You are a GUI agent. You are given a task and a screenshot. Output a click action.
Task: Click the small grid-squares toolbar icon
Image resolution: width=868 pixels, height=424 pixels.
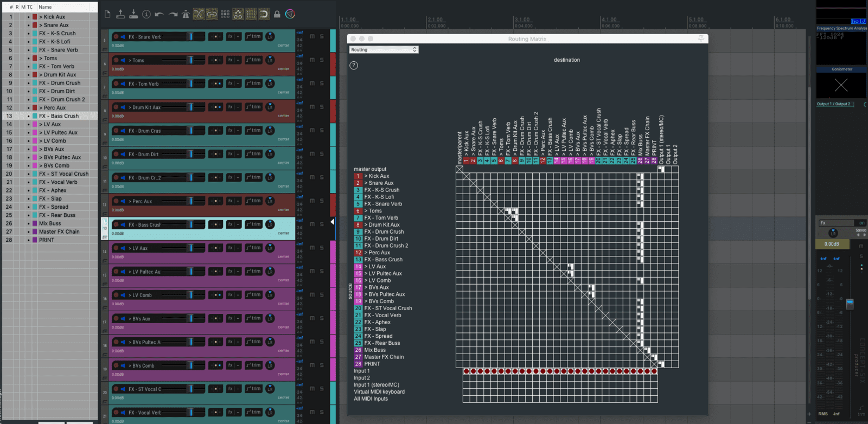(x=225, y=14)
